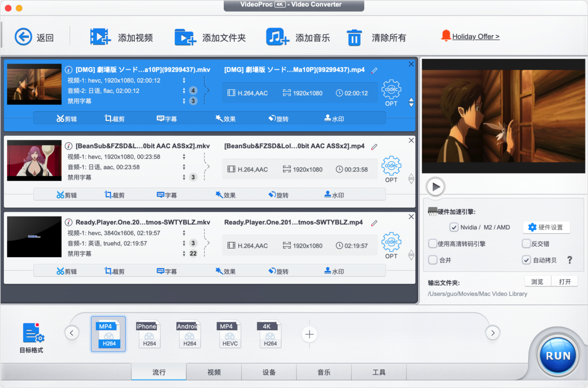Change audio track 日语 flac of DMG video
This screenshot has height=388, width=588.
pyautogui.click(x=184, y=90)
